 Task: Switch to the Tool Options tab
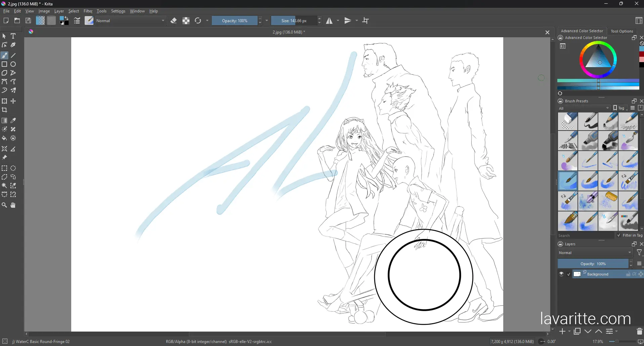point(622,31)
